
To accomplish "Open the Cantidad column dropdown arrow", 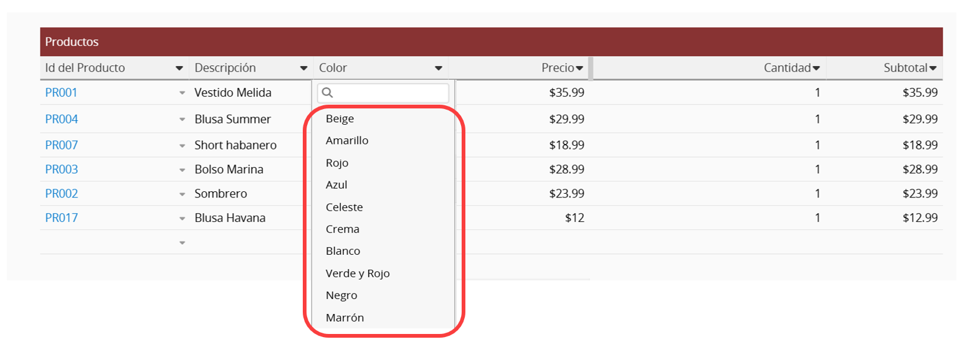I will [816, 69].
